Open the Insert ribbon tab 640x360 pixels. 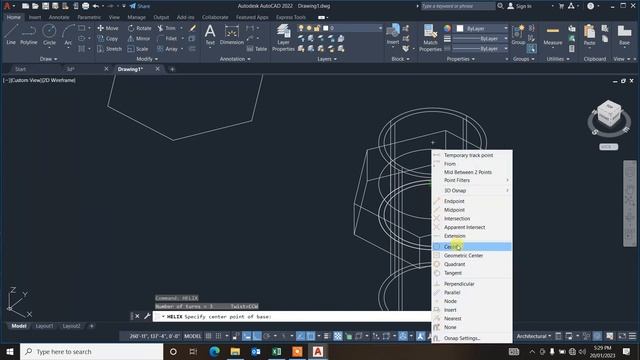pos(35,17)
